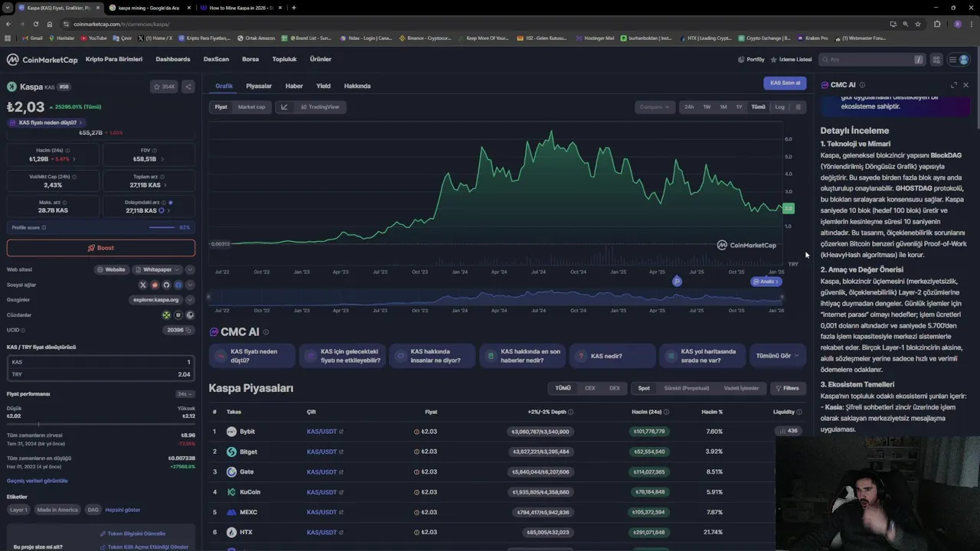Open İzleme Listesi watchlist

coord(791,60)
